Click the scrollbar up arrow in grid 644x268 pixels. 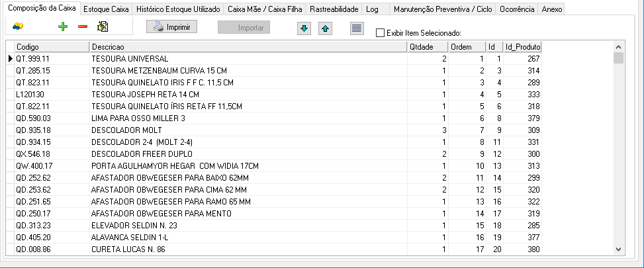[618, 47]
